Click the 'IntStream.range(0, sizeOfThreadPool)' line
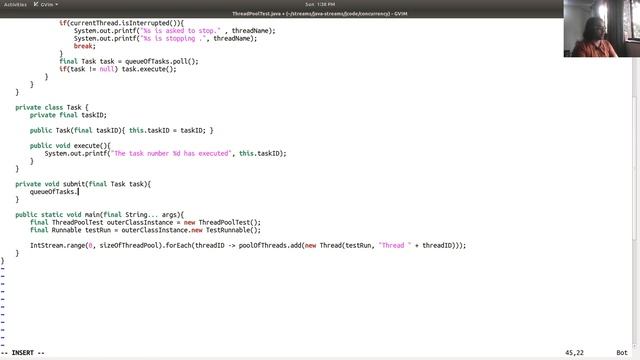Viewport: 640px width, 360px height. point(248,245)
